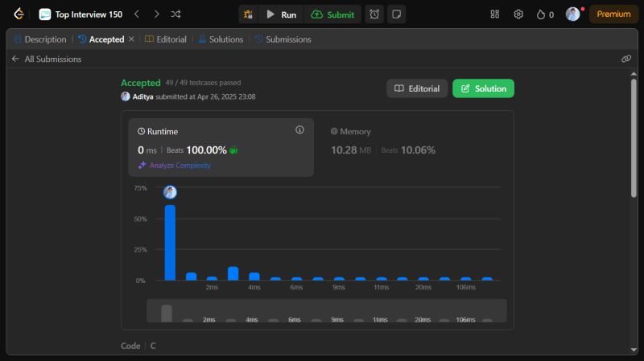Open the Solutions tab
The image size is (644, 361).
point(221,39)
